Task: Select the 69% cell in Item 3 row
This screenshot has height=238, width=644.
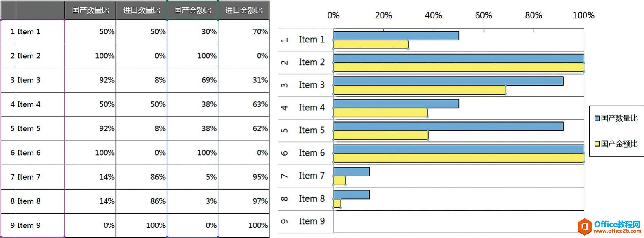Action: (193, 80)
